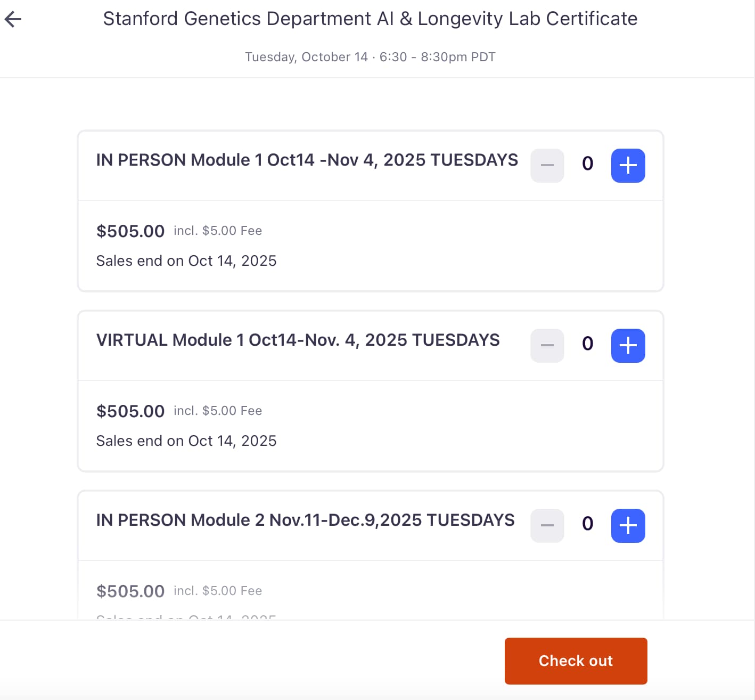Click the Stanford Genetics Department event title
The width and height of the screenshot is (755, 700).
tap(370, 19)
